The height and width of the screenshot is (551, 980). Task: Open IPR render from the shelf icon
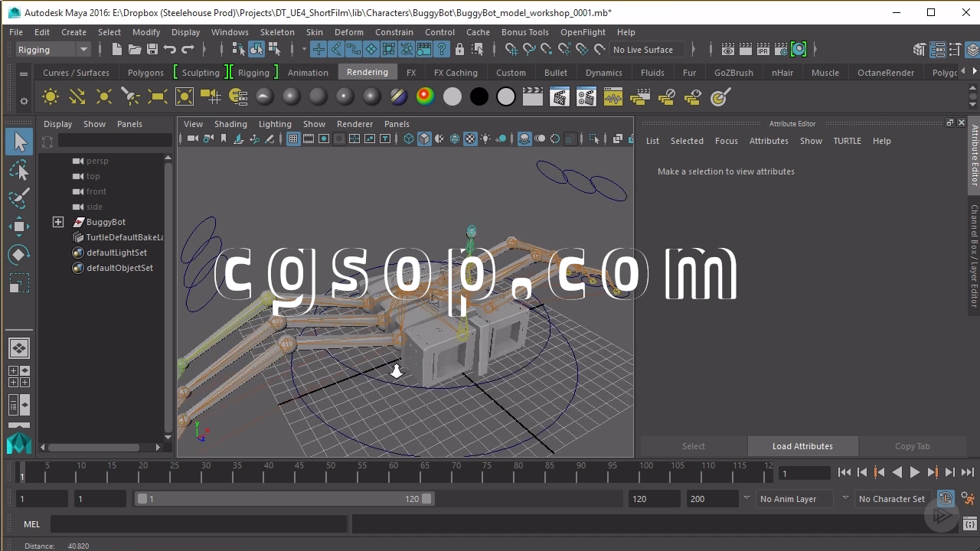click(x=559, y=97)
